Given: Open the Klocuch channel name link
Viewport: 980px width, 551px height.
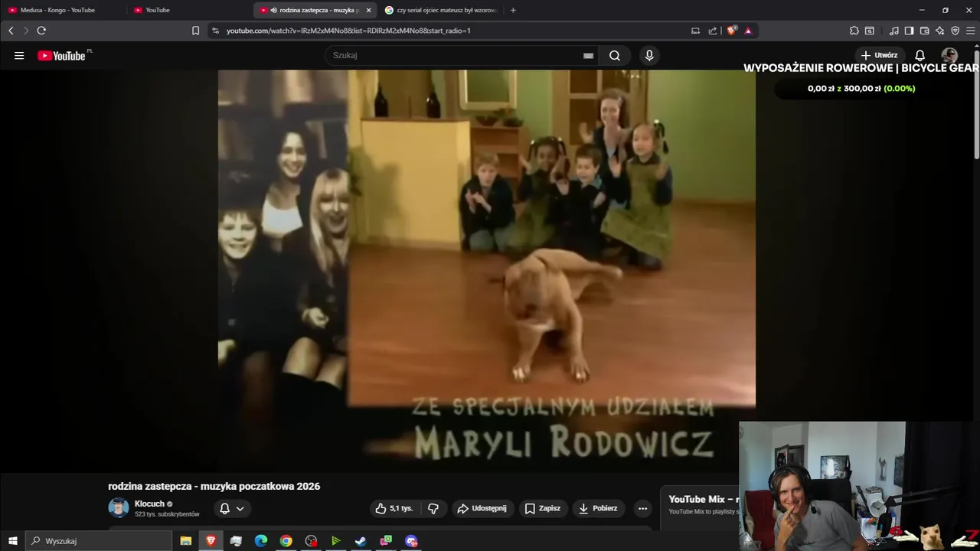Looking at the screenshot, I should pyautogui.click(x=149, y=504).
